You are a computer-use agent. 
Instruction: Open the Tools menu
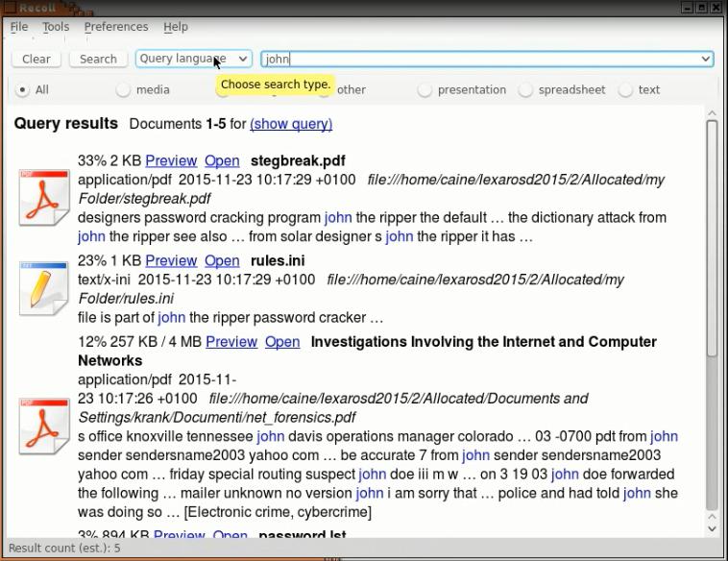pyautogui.click(x=56, y=27)
